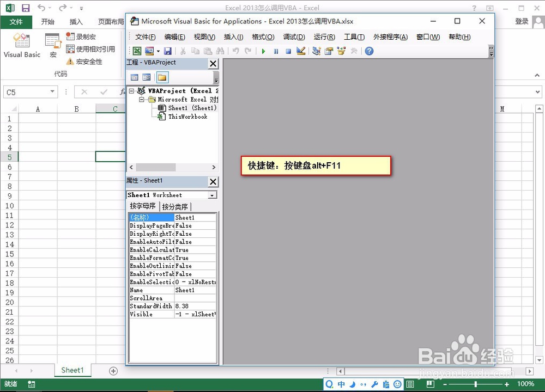
Task: Add new sheet with plus button
Action: pos(113,371)
